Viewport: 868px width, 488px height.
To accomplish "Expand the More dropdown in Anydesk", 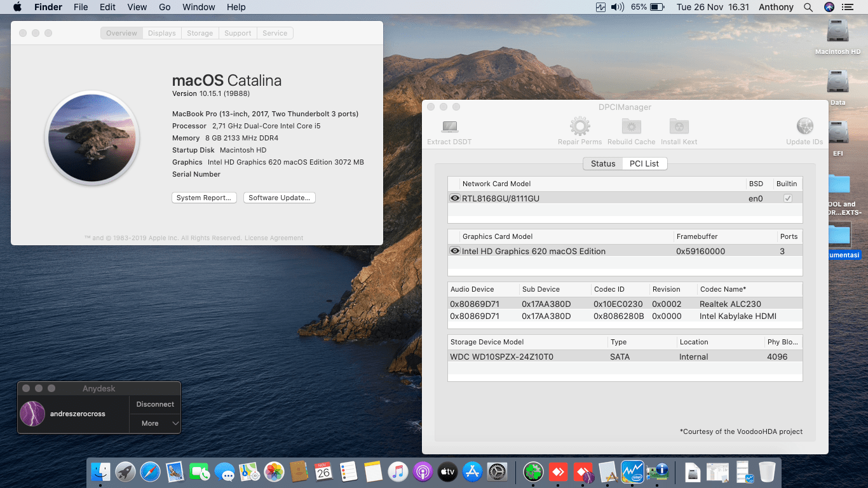I will (156, 423).
